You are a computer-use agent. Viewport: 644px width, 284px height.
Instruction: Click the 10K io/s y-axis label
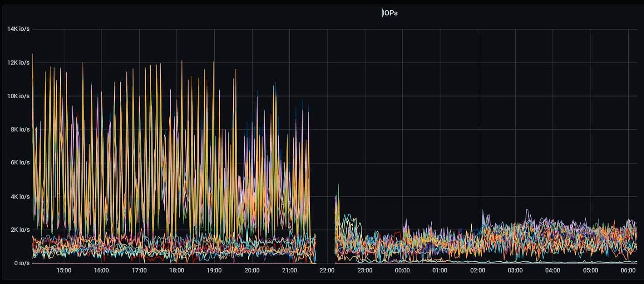(x=19, y=96)
